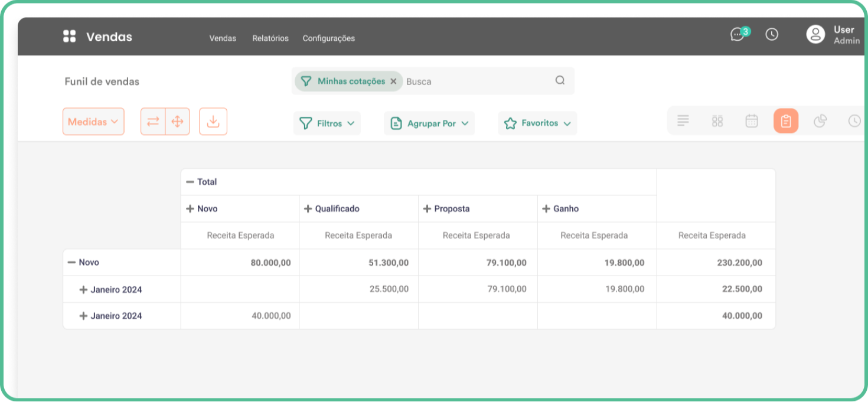
Task: Open the apps grid menu icon
Action: (x=70, y=37)
